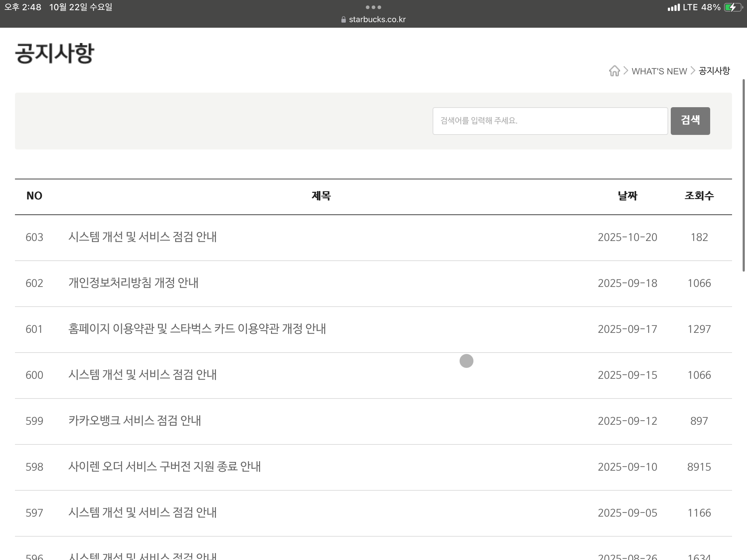
Task: Open 홈페이지 이용약관 및 스타벅스 카드 개정 notice
Action: (197, 329)
